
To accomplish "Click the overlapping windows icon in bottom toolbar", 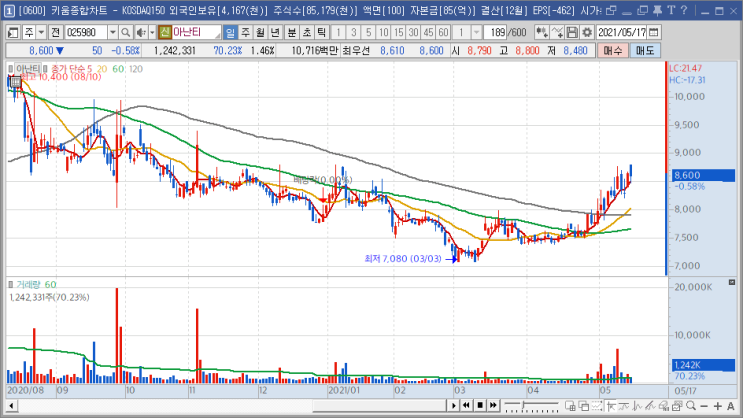I will 584,406.
